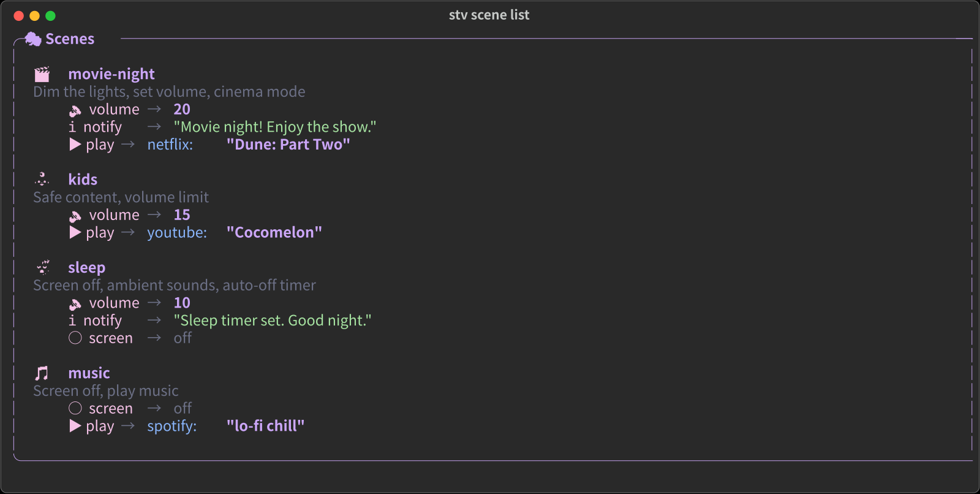Click the clapperboard icon beside movie-night
The width and height of the screenshot is (980, 494).
pyautogui.click(x=42, y=74)
